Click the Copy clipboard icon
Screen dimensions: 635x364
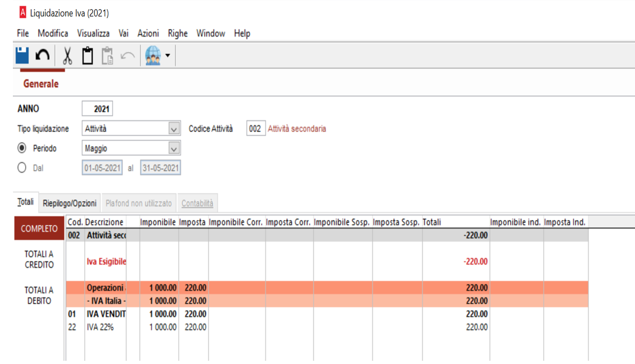click(x=87, y=55)
